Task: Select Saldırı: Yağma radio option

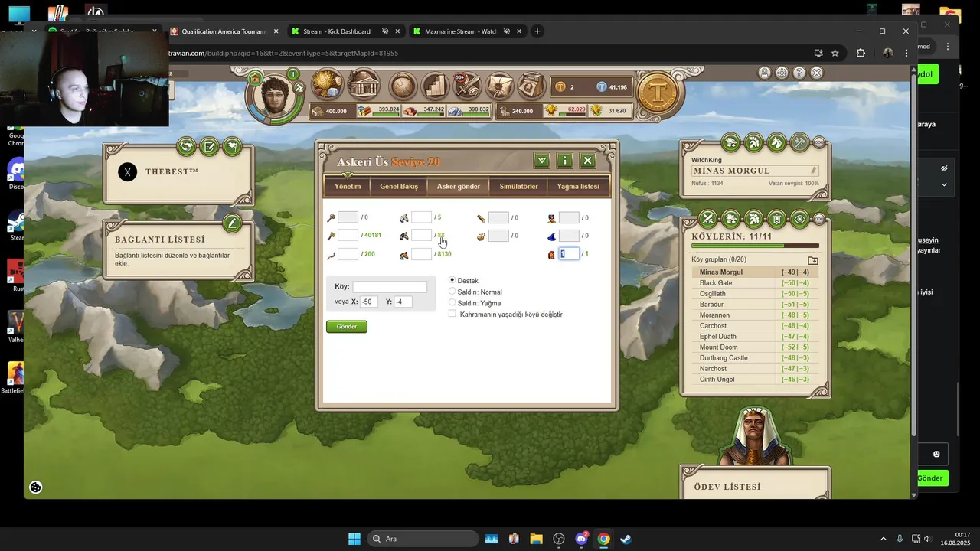Action: 452,303
